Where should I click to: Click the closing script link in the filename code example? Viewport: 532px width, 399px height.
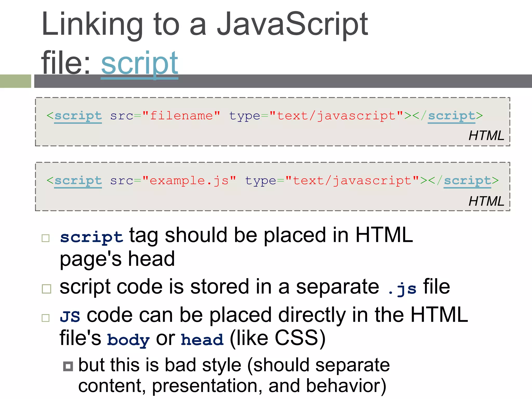pyautogui.click(x=452, y=116)
